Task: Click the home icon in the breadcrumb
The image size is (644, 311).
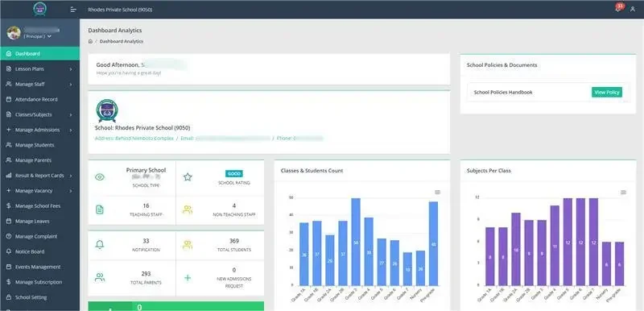Action: click(90, 41)
